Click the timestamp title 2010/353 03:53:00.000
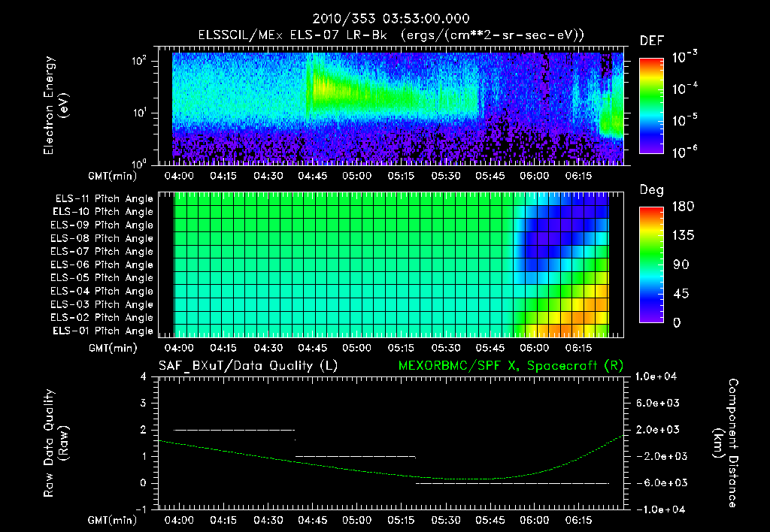This screenshot has height=532, width=770. click(x=391, y=19)
